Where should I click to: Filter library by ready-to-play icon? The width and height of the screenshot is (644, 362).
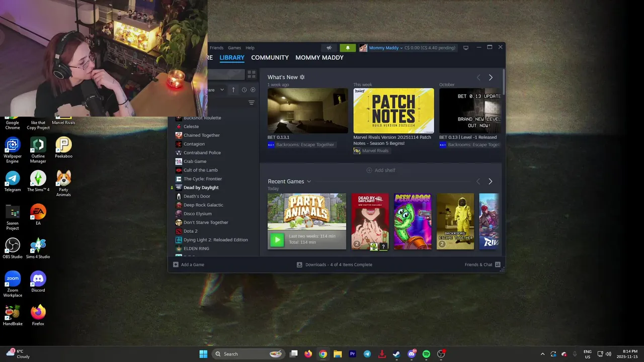pyautogui.click(x=253, y=89)
